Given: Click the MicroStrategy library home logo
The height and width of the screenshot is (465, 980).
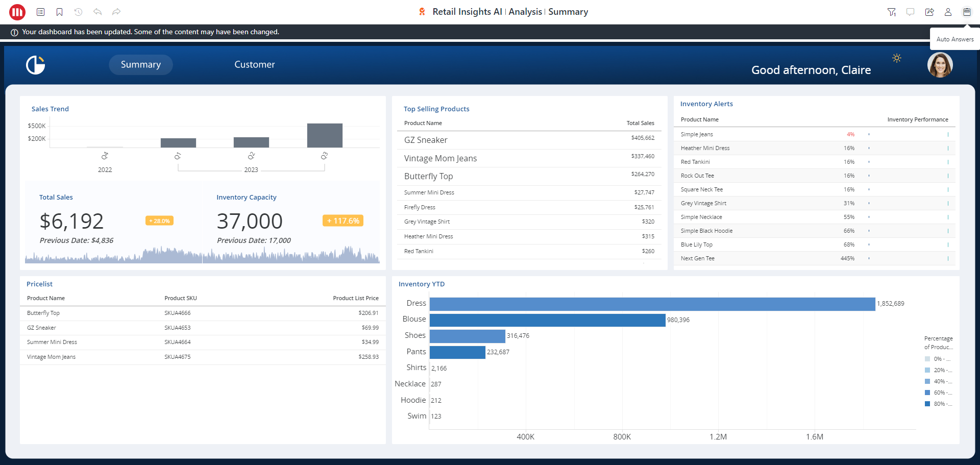Looking at the screenshot, I should tap(17, 12).
